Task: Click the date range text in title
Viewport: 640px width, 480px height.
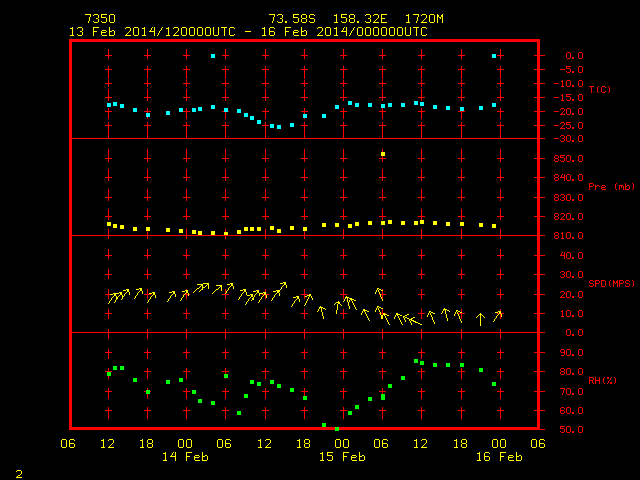Action: coord(248,32)
